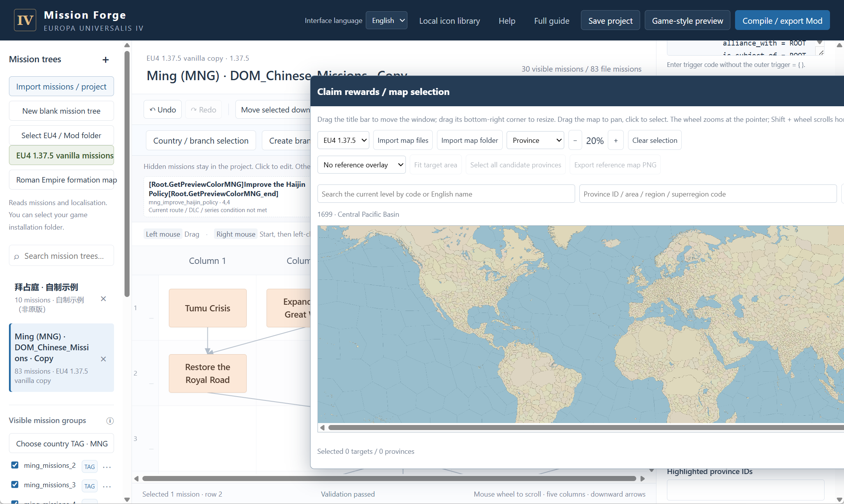Open the Full guide
The height and width of the screenshot is (504, 844).
point(551,21)
